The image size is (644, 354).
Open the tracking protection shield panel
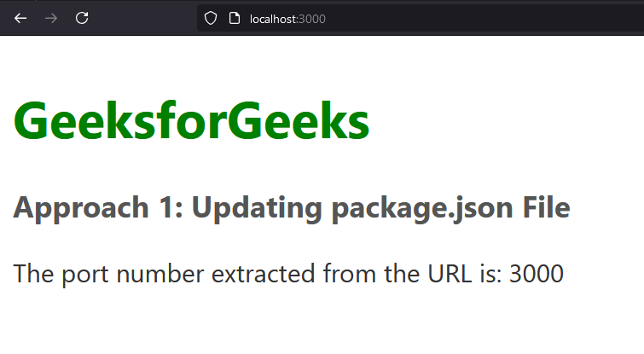211,18
